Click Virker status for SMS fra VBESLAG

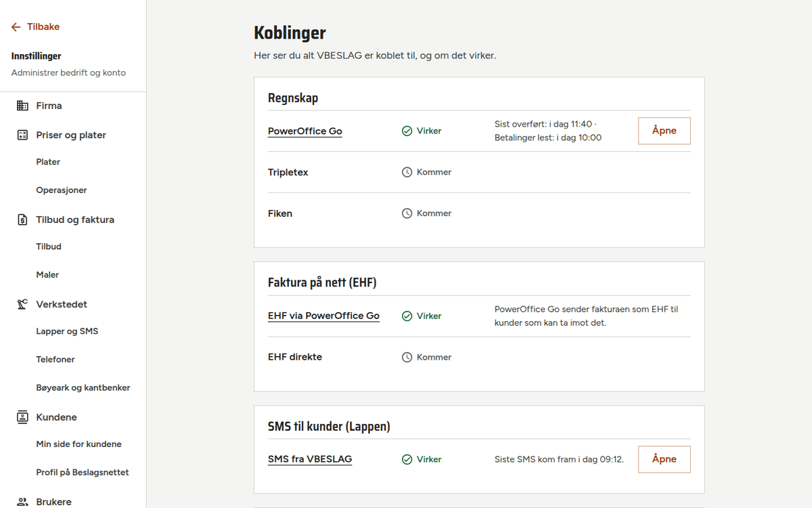point(429,459)
